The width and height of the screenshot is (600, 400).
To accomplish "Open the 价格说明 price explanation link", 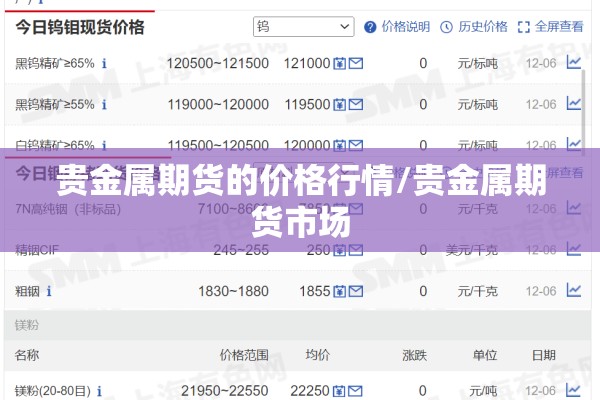I will tap(406, 27).
